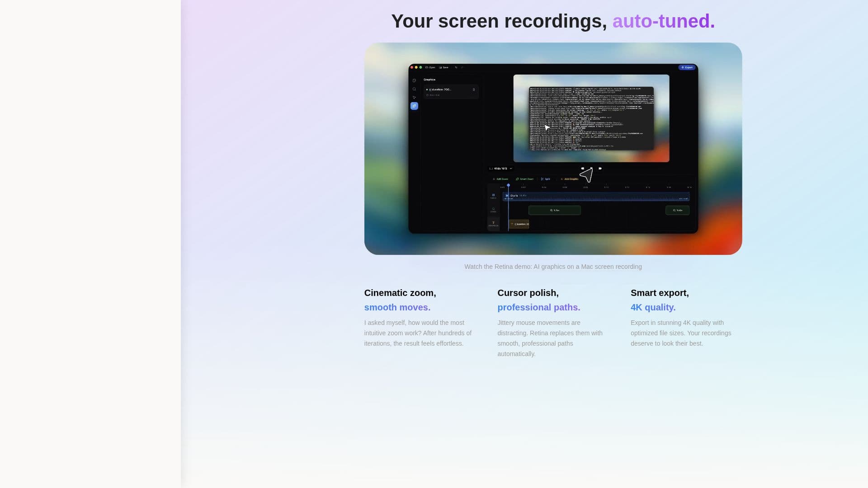Click the rewind playback button
The image size is (868, 488).
click(582, 169)
